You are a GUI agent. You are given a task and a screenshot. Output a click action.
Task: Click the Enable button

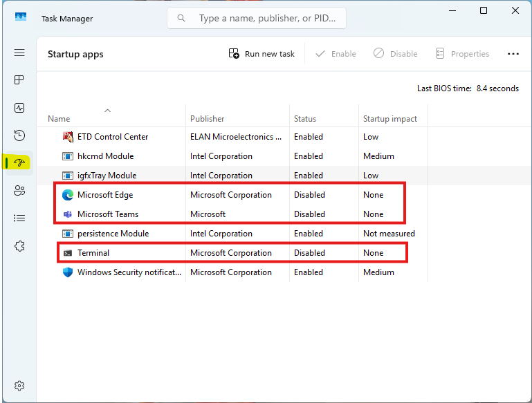(336, 54)
